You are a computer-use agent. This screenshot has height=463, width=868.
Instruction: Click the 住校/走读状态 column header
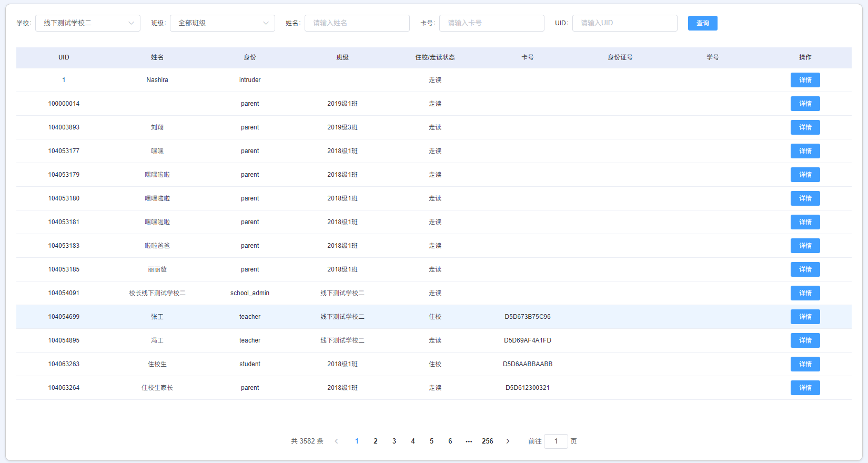pos(435,57)
